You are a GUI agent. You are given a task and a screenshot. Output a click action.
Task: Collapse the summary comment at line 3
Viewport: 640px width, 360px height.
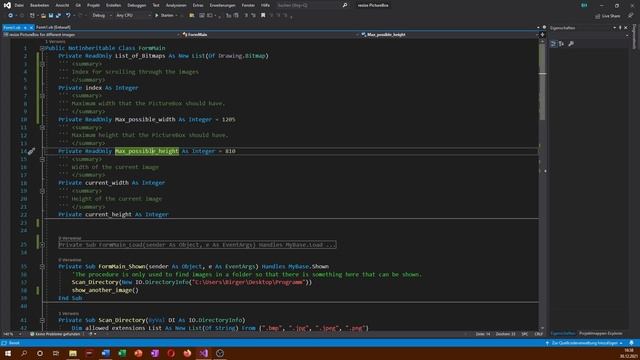coord(42,64)
